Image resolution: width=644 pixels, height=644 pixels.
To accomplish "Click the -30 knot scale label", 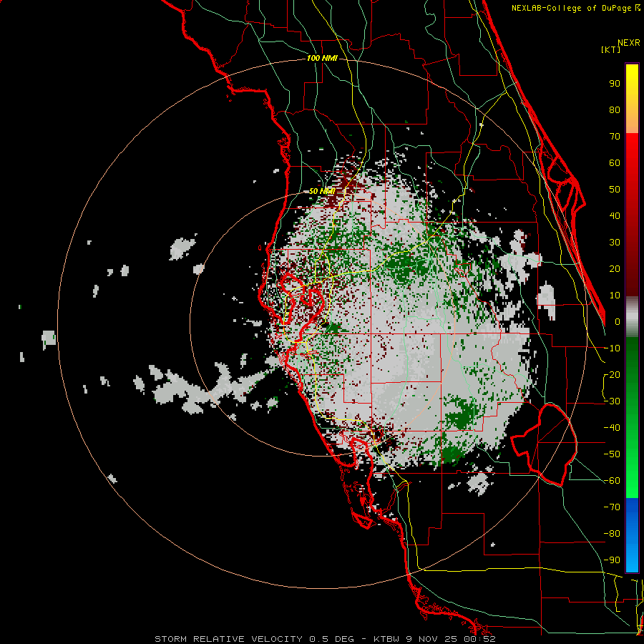I will [612, 401].
